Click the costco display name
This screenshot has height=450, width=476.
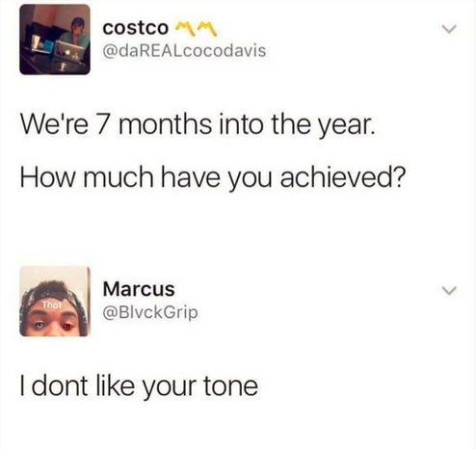135,28
